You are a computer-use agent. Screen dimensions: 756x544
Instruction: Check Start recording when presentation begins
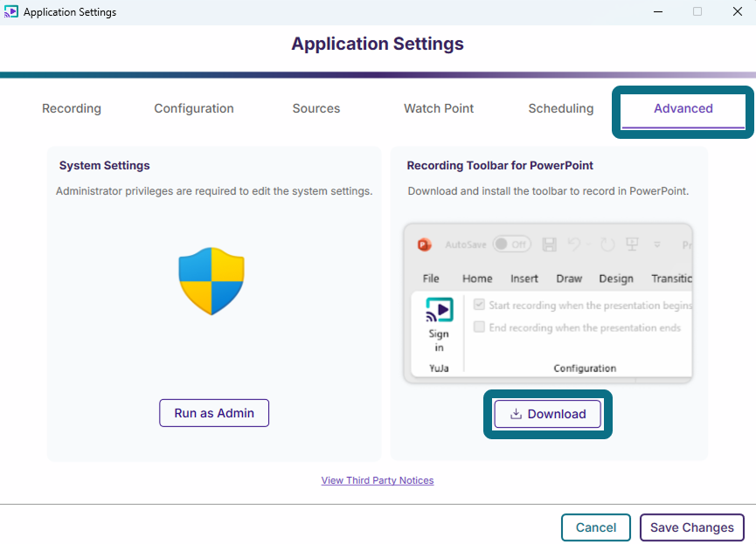[479, 305]
